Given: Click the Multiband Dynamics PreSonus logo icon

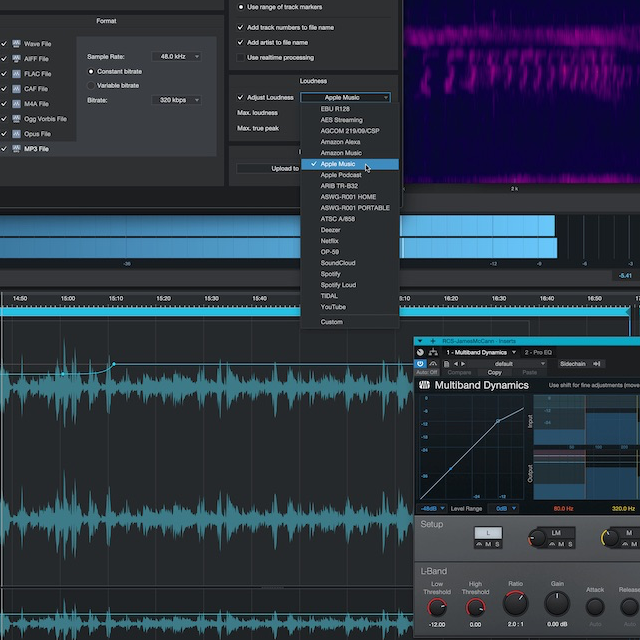Looking at the screenshot, I should click(x=424, y=385).
